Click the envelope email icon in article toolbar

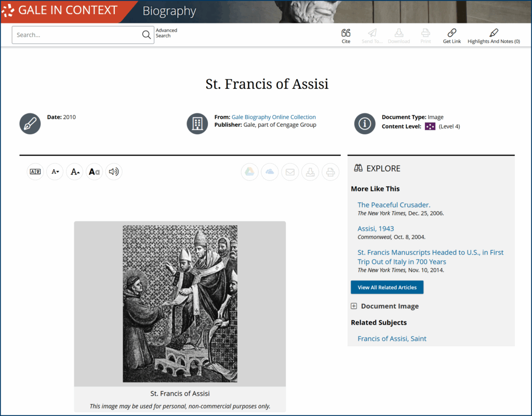tap(290, 172)
